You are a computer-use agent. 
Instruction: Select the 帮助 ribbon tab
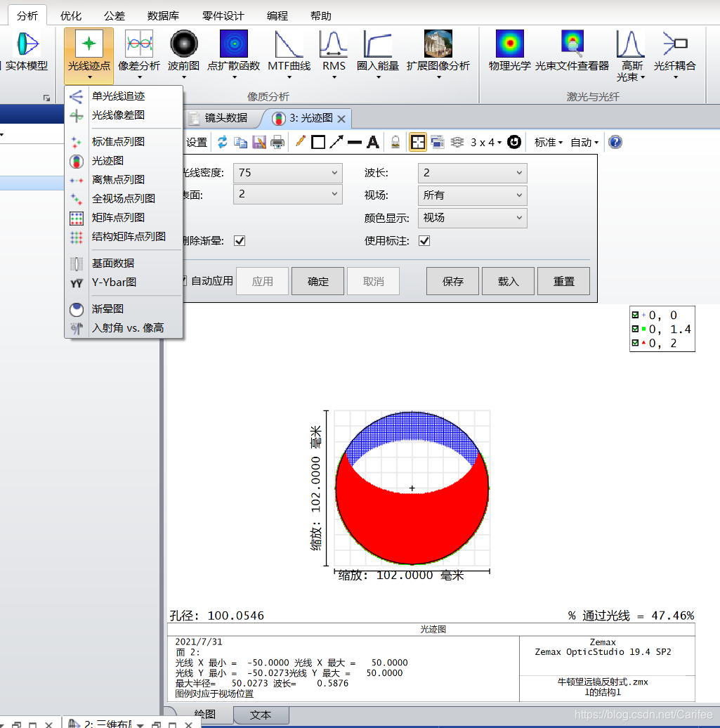tap(321, 15)
